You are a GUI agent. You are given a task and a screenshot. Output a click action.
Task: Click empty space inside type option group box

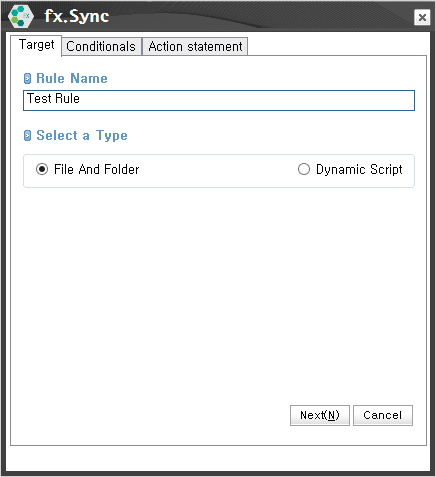(217, 171)
